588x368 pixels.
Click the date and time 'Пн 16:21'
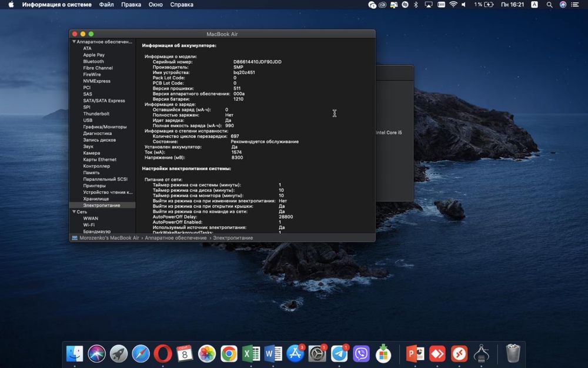click(x=512, y=5)
